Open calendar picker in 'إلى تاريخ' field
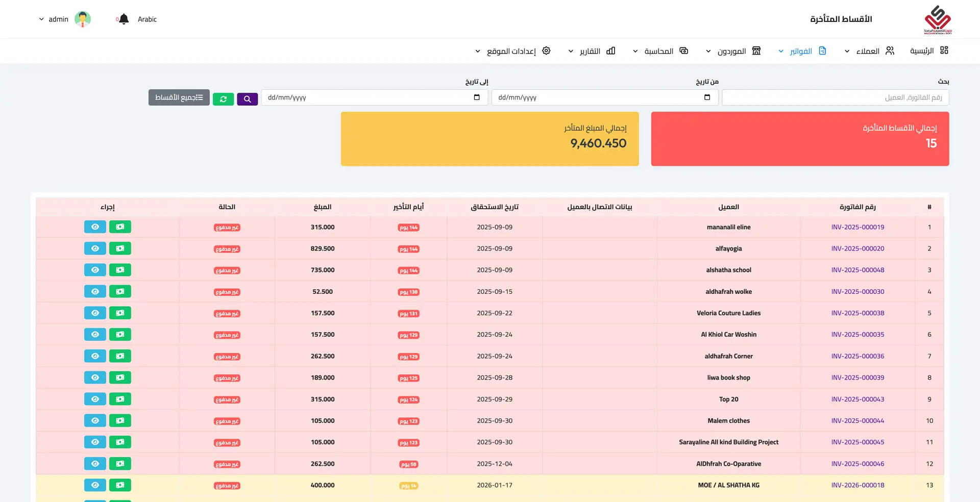Screen dimensions: 980x502 pyautogui.click(x=477, y=97)
